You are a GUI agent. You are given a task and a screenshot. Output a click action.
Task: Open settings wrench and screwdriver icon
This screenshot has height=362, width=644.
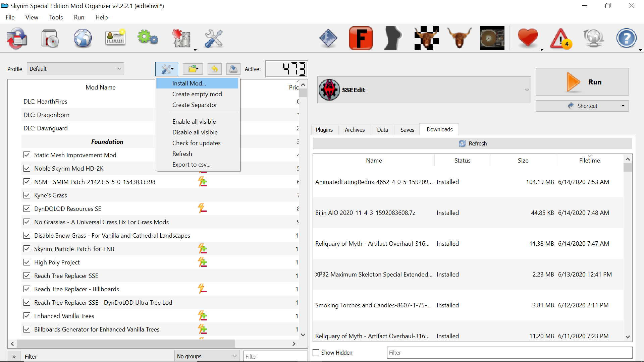tap(214, 38)
